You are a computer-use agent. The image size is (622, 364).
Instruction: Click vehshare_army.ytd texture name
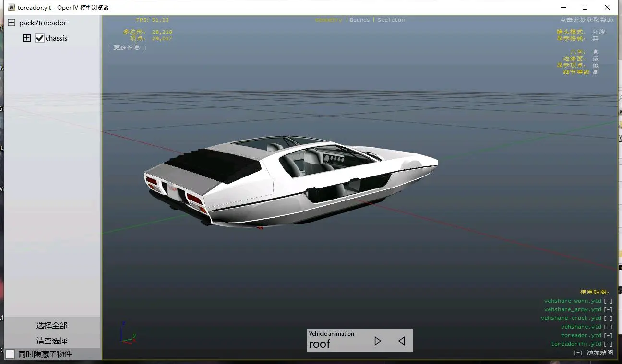click(573, 310)
